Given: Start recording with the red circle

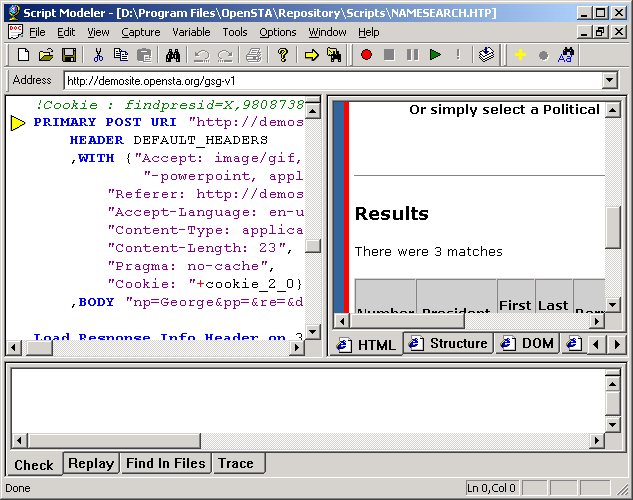Looking at the screenshot, I should 366,54.
